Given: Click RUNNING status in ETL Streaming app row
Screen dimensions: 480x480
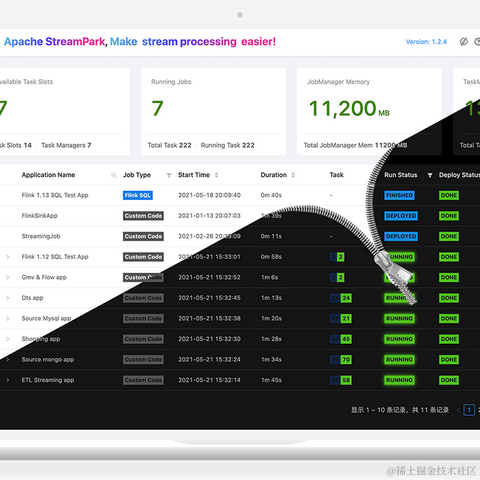Looking at the screenshot, I should pyautogui.click(x=399, y=380).
